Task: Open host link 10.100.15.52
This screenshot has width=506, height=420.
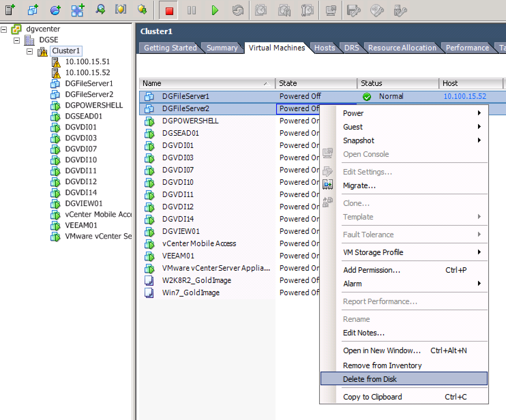Action: [465, 96]
